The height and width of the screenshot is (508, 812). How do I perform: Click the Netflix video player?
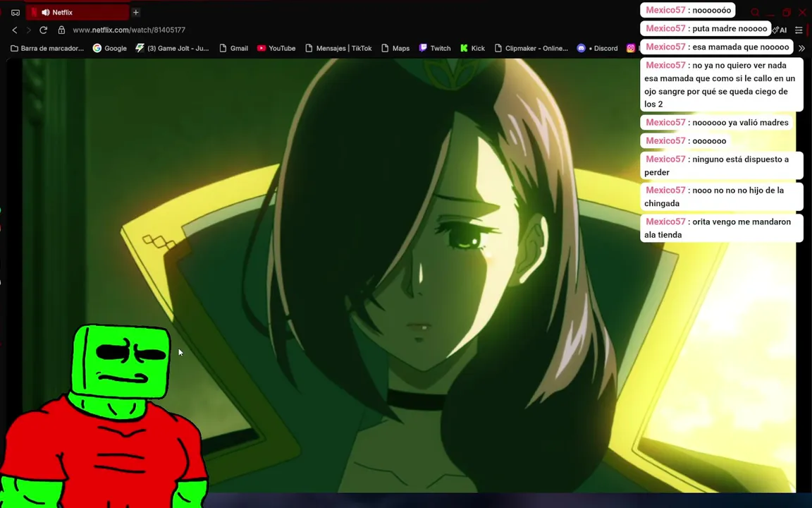click(409, 275)
